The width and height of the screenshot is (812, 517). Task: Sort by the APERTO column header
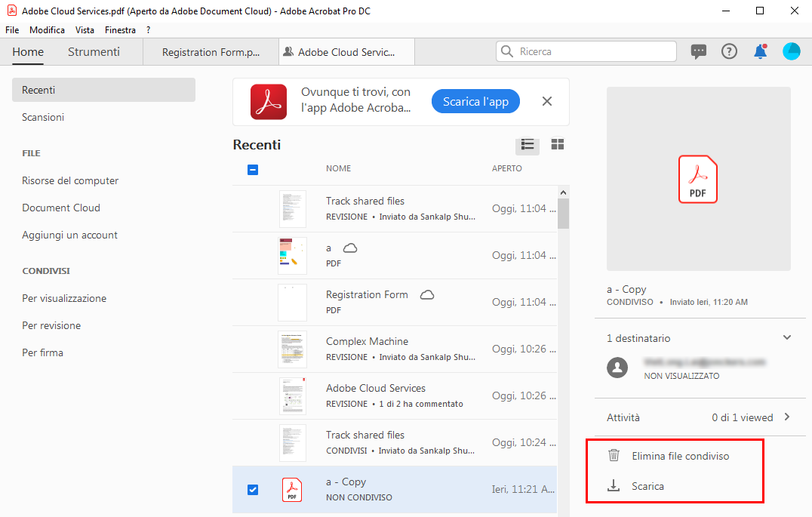(506, 168)
